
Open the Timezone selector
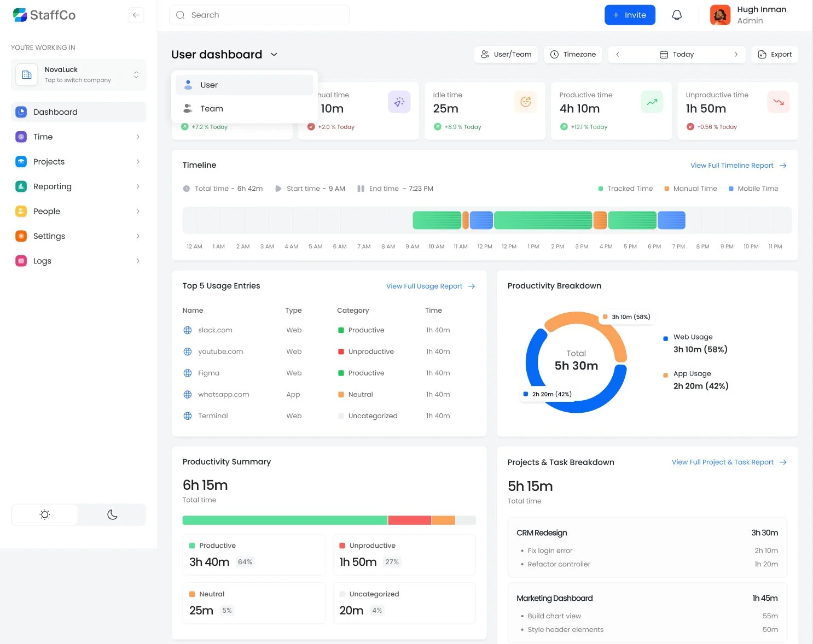click(573, 54)
